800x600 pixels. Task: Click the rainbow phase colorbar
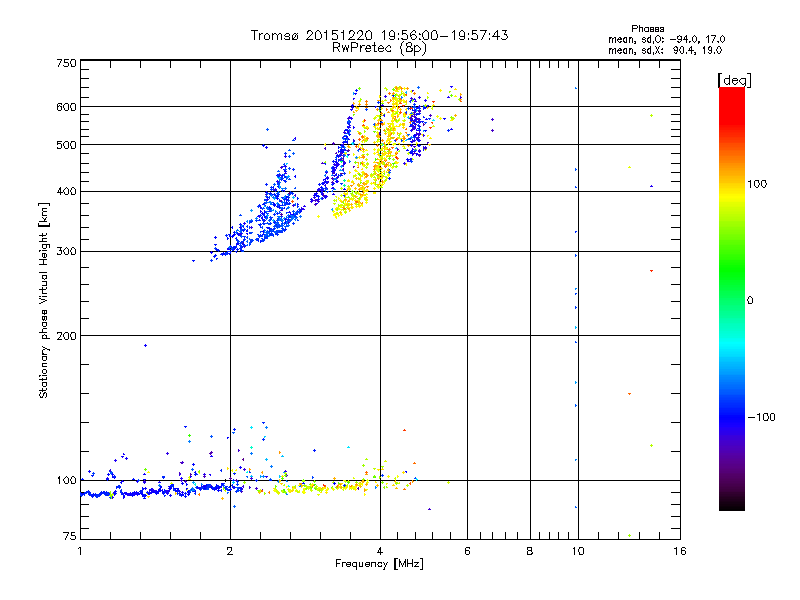pos(732,298)
